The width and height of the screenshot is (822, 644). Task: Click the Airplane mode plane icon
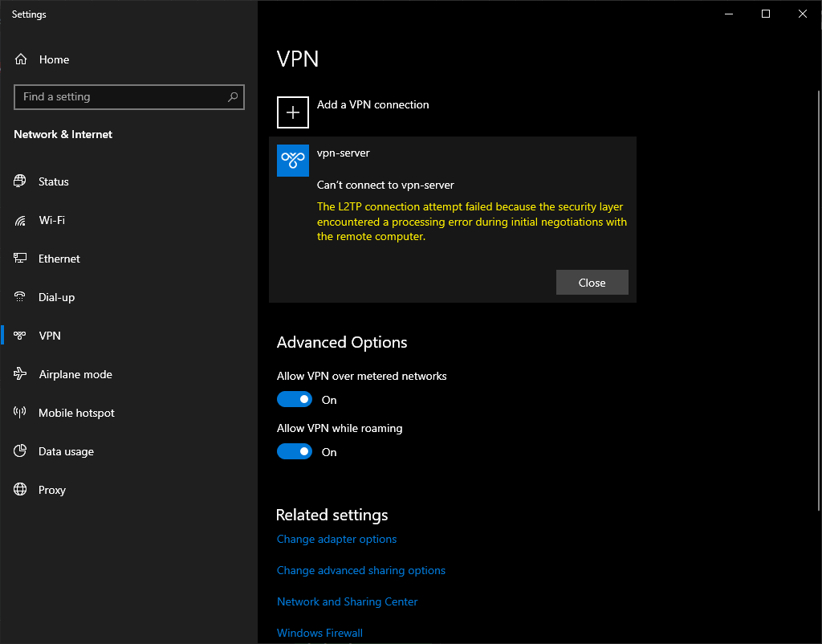click(x=20, y=374)
